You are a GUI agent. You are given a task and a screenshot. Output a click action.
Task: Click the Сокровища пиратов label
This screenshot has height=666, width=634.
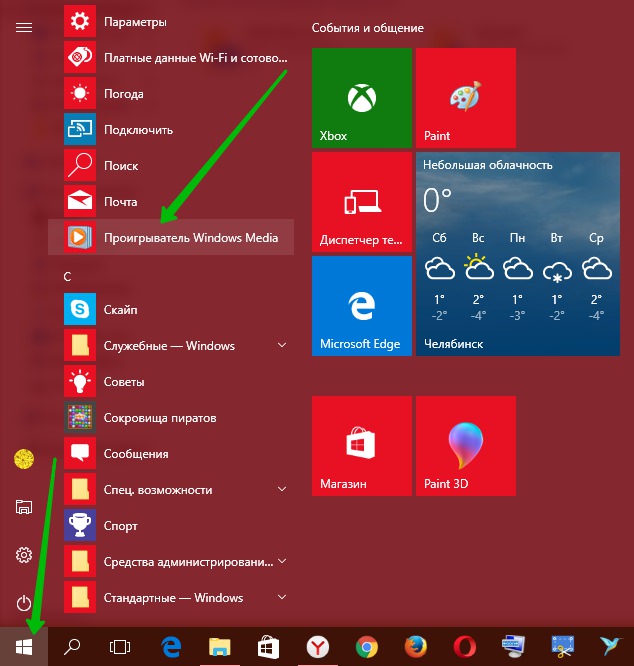click(x=160, y=418)
